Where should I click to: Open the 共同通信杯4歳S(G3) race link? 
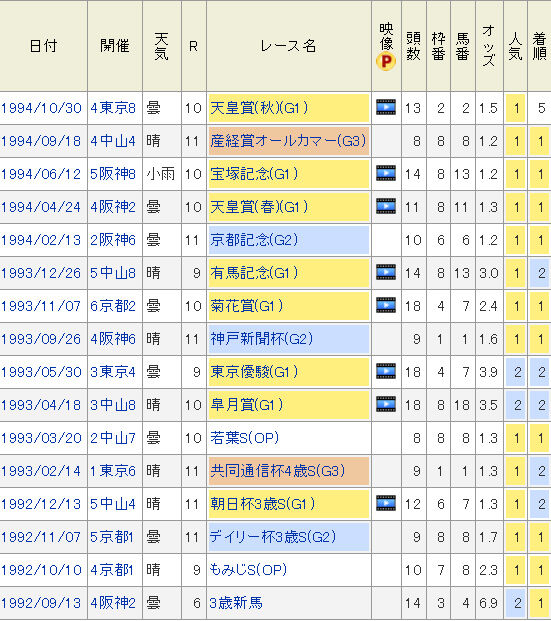click(x=278, y=471)
